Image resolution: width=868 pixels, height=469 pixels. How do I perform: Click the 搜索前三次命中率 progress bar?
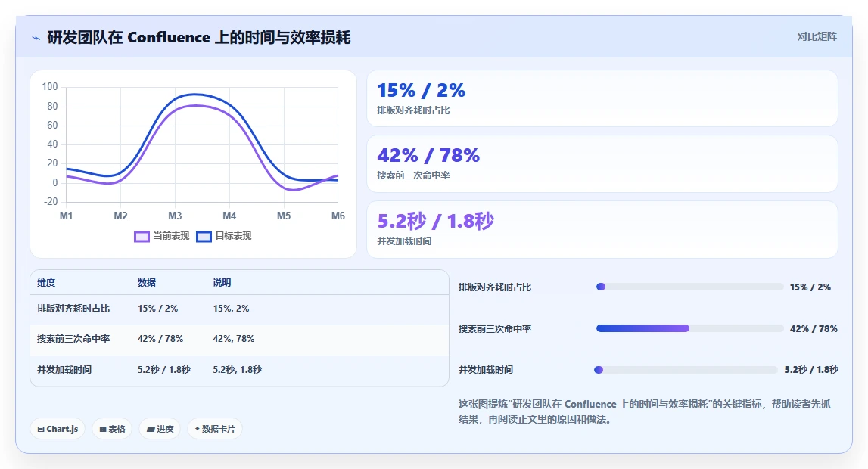click(689, 328)
